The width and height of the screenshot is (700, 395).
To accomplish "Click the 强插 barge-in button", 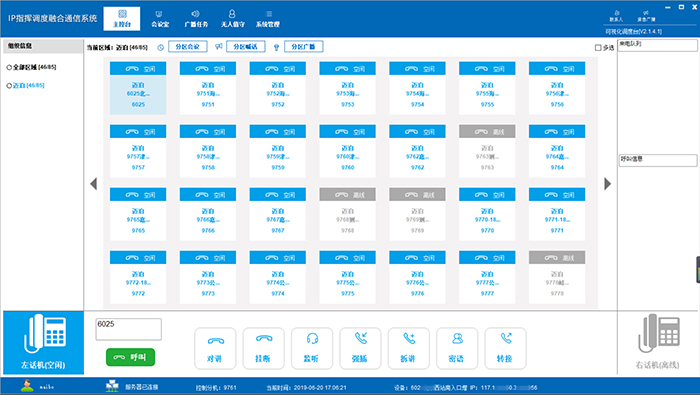I will click(x=360, y=349).
